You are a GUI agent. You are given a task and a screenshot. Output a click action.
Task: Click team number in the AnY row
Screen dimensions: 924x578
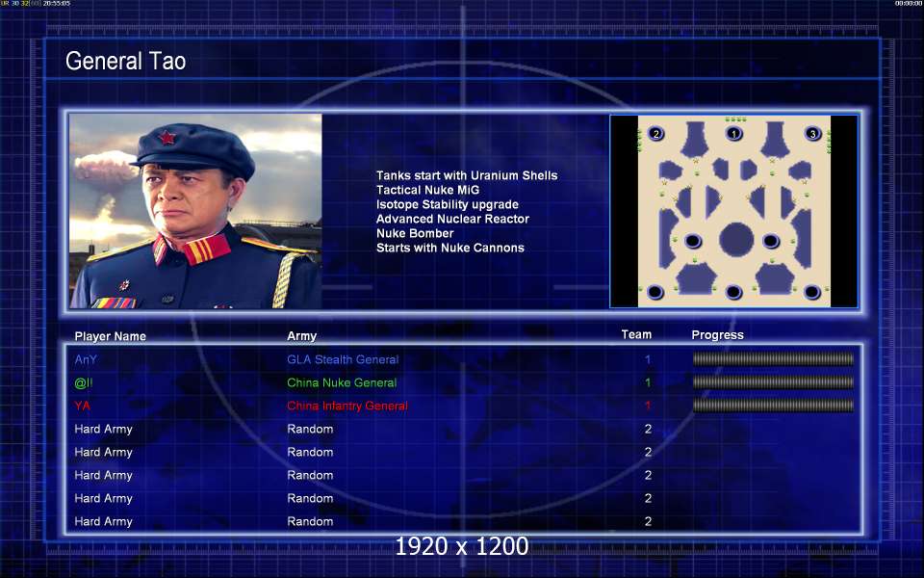[x=648, y=359]
